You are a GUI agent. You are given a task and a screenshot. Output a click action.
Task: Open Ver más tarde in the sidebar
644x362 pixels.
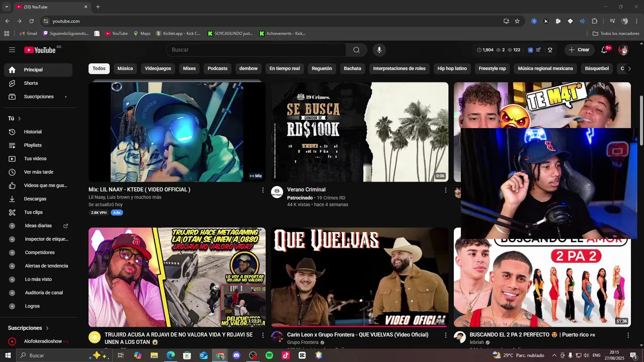(x=38, y=172)
